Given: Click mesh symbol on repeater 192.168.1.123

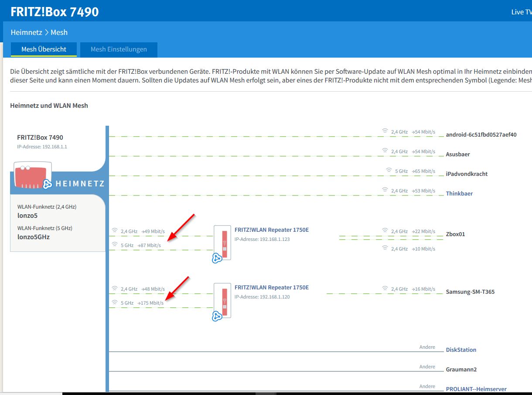Looking at the screenshot, I should point(217,258).
